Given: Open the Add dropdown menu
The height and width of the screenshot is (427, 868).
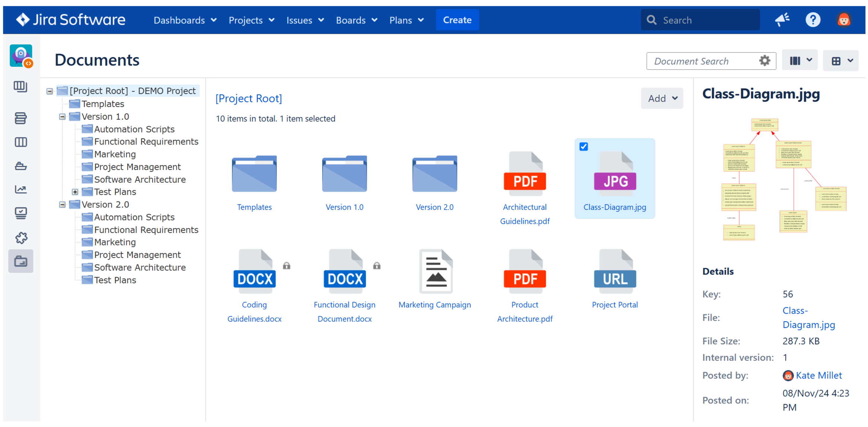Looking at the screenshot, I should (x=662, y=98).
